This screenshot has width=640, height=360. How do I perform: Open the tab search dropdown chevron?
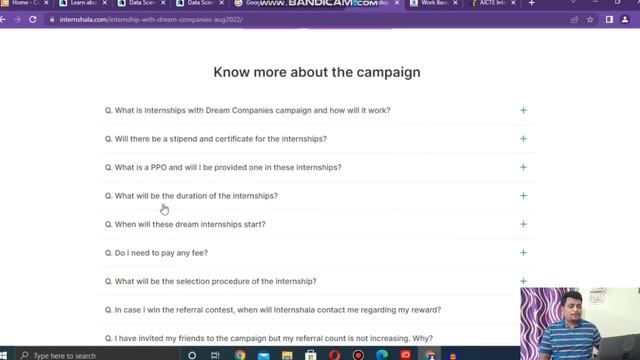(x=573, y=2)
